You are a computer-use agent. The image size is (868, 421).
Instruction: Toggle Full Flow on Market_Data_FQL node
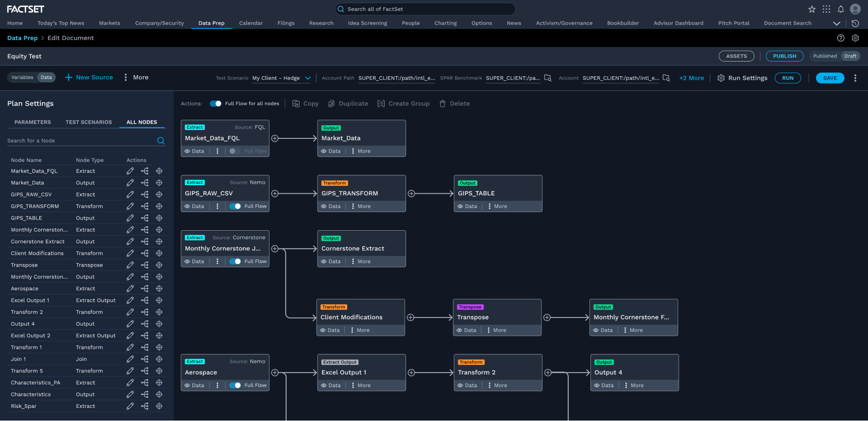click(x=235, y=151)
